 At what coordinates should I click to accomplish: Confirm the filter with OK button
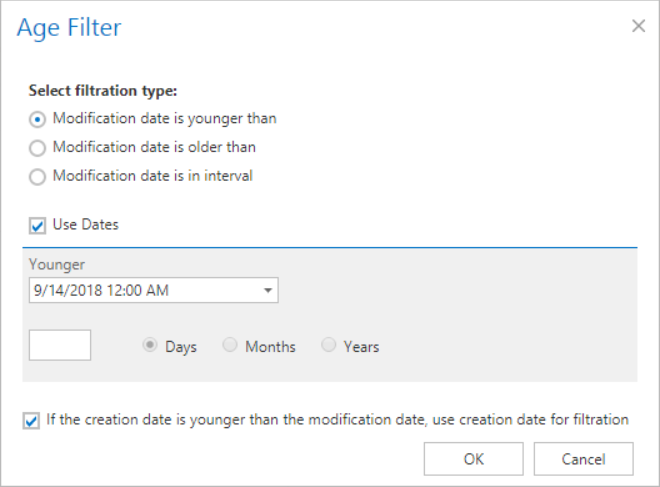(x=473, y=459)
